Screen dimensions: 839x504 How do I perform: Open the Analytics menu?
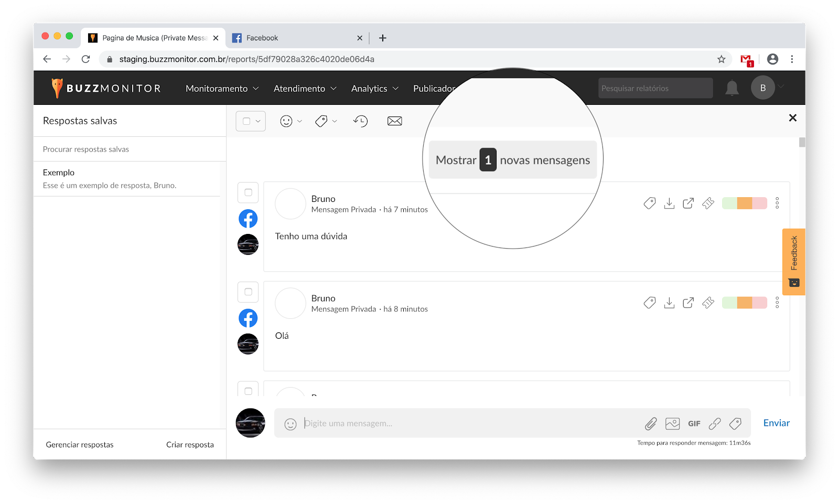374,89
